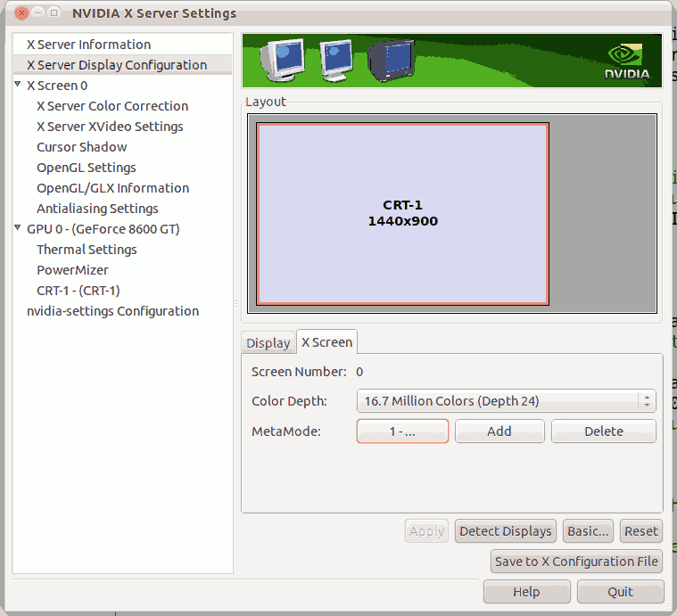View OpenGL/GLX Information

[112, 188]
